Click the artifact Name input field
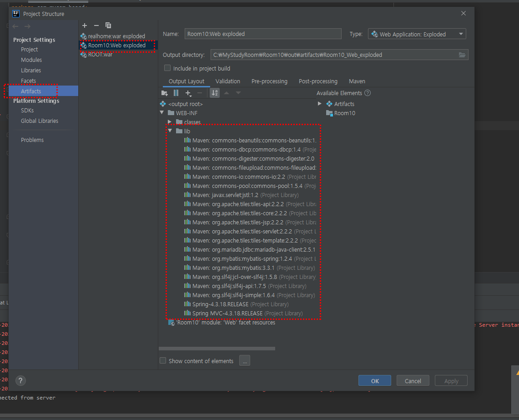 tap(263, 34)
